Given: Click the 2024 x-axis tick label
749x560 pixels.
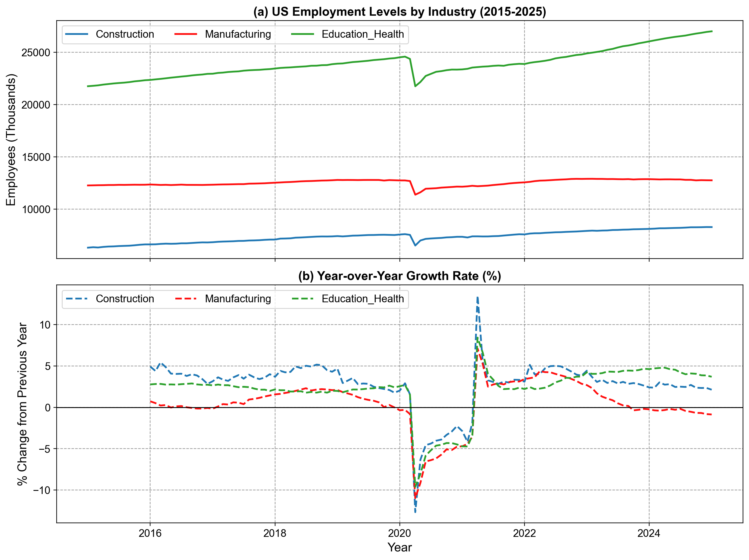Looking at the screenshot, I should [x=649, y=534].
